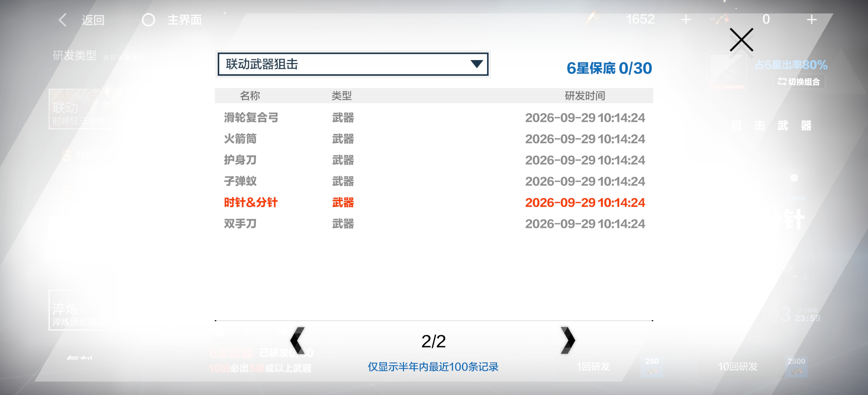Click the 类型 column header
Viewport: 868px width, 395px height.
pos(341,96)
